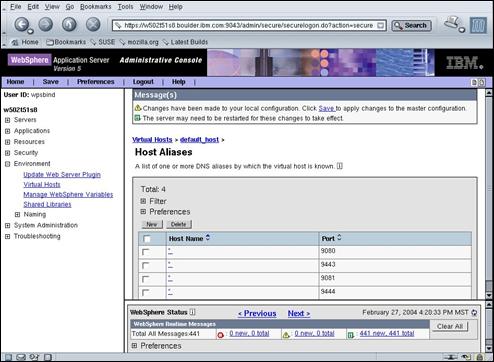Collapse the Environment tree node
494x362 pixels.
coord(8,164)
